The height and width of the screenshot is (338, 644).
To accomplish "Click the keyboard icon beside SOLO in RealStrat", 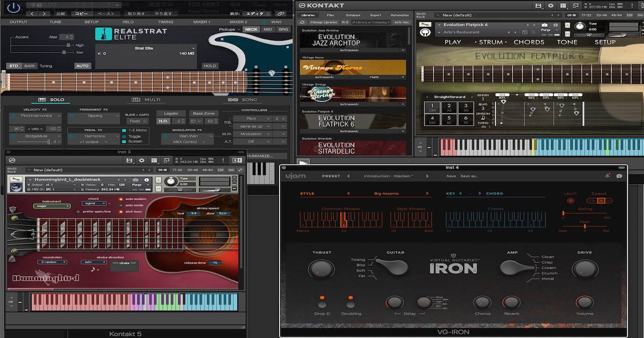I will coord(42,100).
